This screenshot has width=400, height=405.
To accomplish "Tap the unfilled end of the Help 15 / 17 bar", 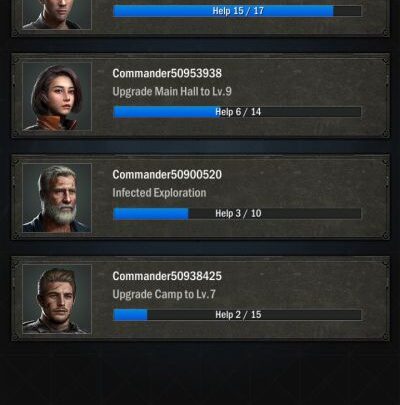I will [x=347, y=11].
